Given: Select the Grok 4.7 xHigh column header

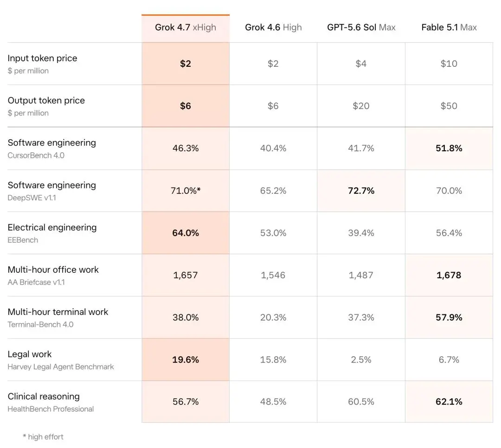Looking at the screenshot, I should pos(185,27).
